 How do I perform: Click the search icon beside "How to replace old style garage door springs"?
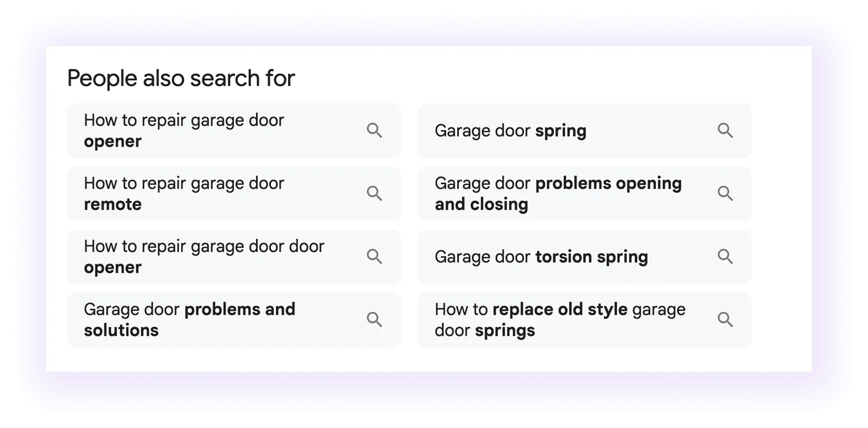tap(725, 320)
